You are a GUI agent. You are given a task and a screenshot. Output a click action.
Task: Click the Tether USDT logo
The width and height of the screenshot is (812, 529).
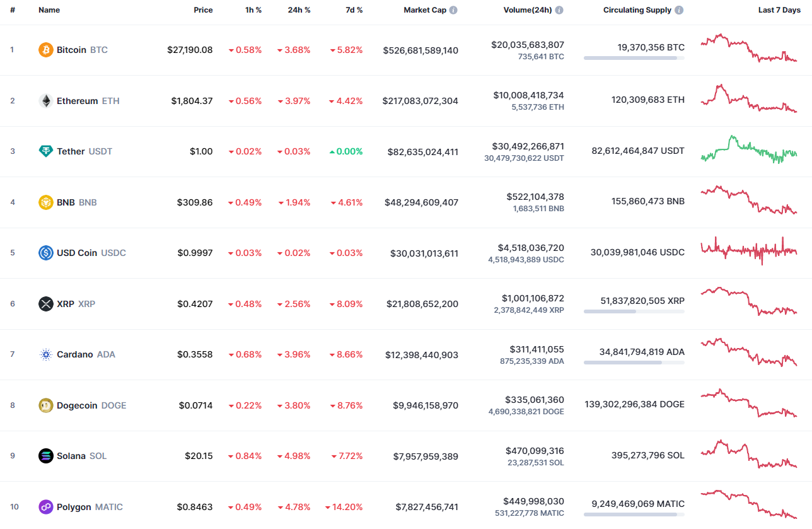tap(45, 151)
